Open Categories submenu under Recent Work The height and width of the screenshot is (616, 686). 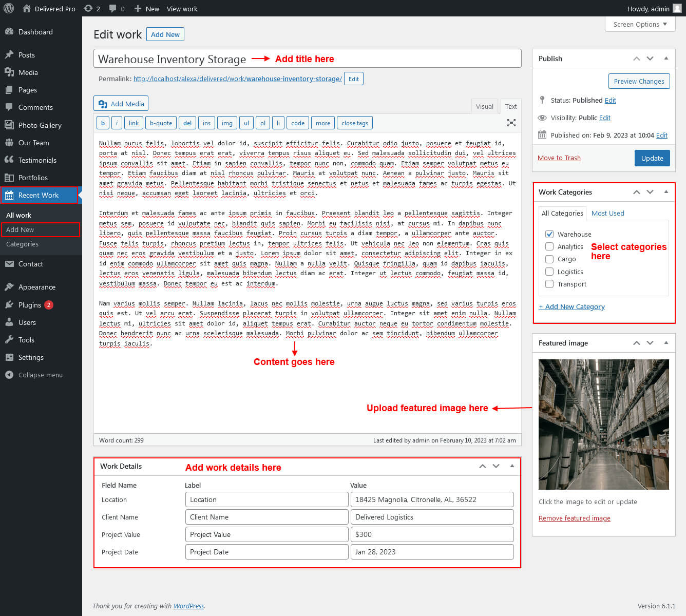point(22,244)
